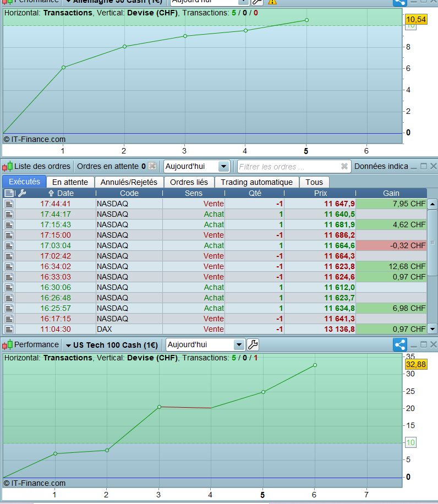The height and width of the screenshot is (504, 438).
Task: Switch to the Exécutés tab
Action: 24,182
